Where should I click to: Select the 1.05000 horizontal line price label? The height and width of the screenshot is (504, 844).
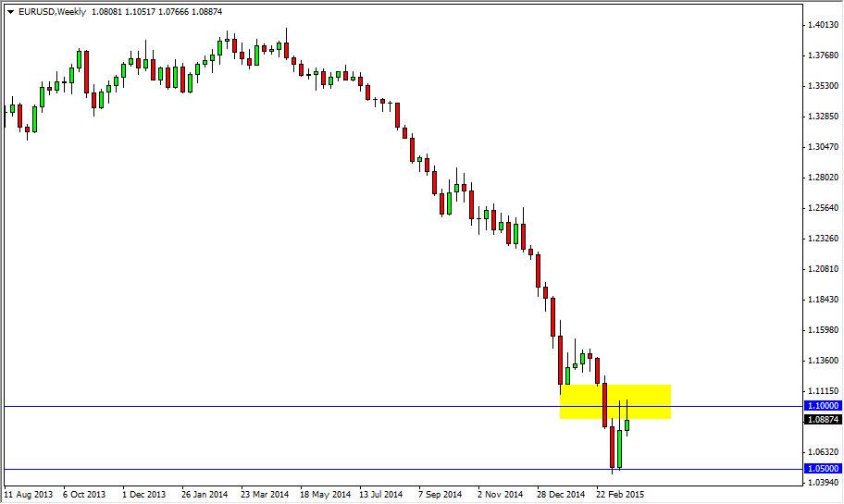coord(823,469)
